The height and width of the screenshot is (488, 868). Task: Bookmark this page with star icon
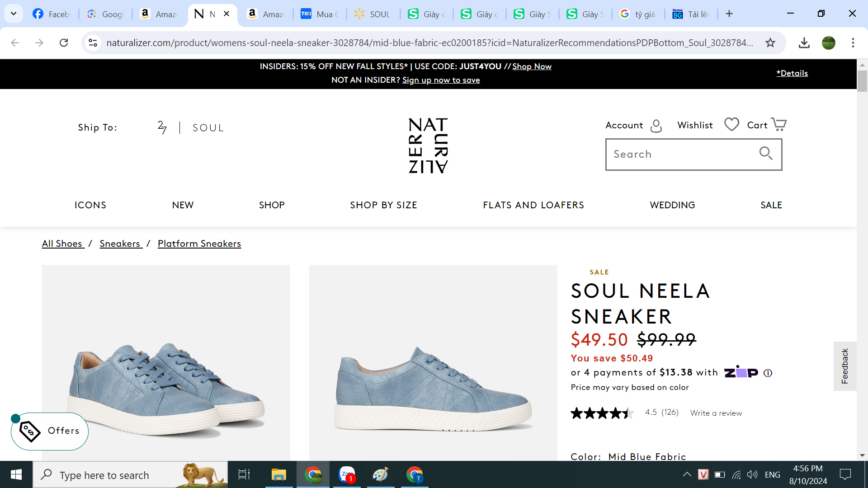(x=770, y=43)
